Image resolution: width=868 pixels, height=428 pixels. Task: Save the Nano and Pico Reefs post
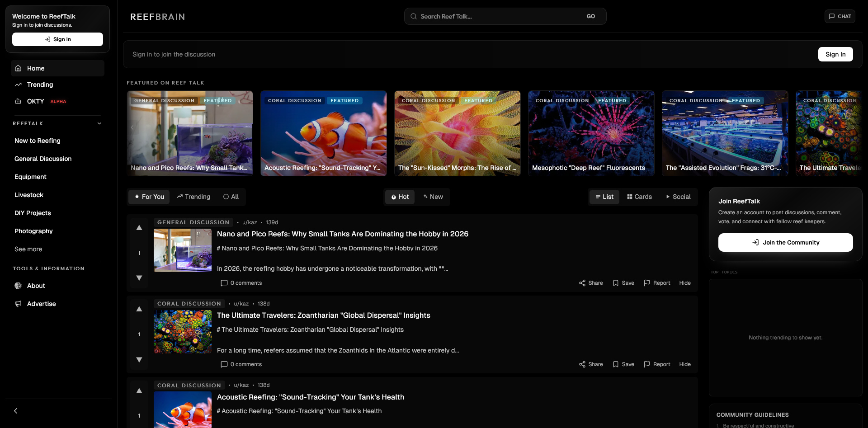(x=623, y=283)
